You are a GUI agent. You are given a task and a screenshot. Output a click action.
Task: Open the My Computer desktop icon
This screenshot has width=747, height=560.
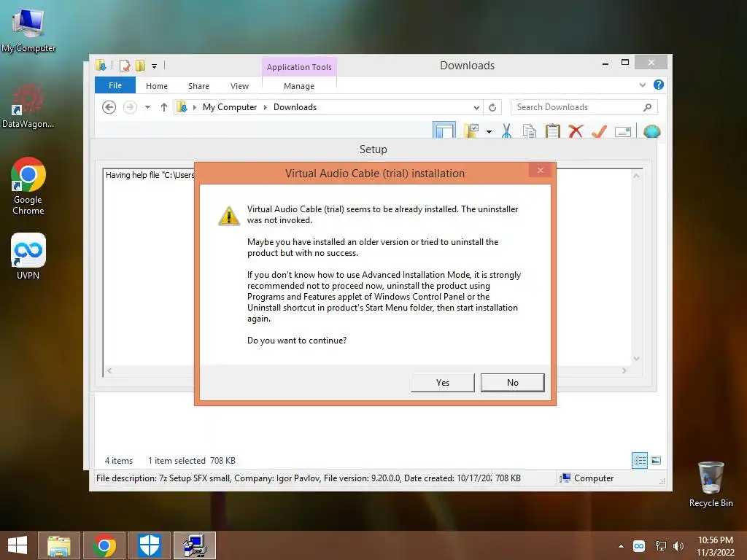(28, 29)
